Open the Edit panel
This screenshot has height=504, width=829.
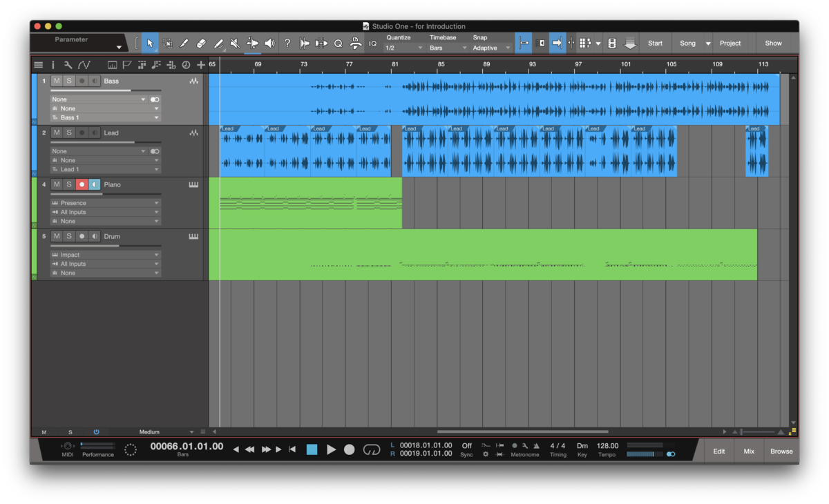pyautogui.click(x=719, y=452)
